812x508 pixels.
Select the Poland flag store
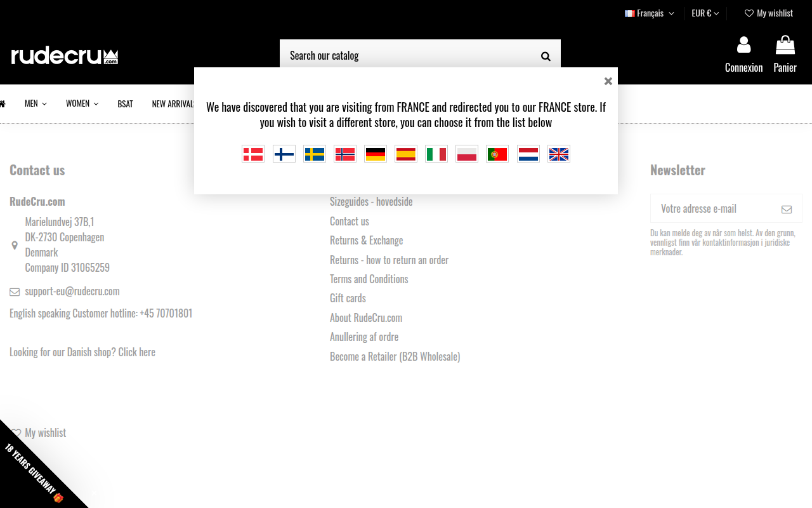[x=467, y=154]
